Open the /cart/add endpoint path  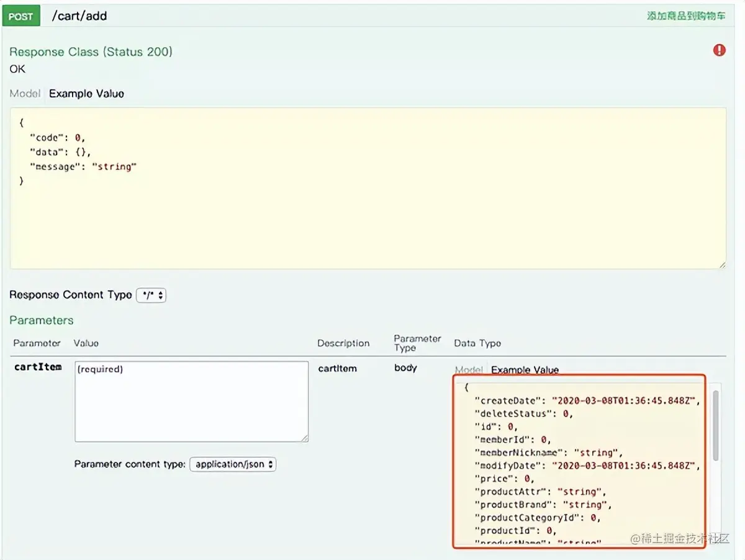point(79,16)
